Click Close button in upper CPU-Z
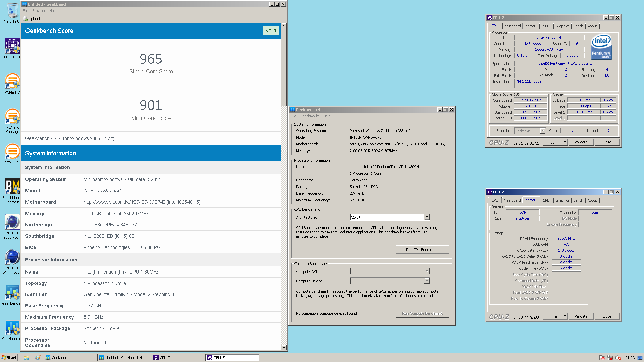 [x=607, y=142]
